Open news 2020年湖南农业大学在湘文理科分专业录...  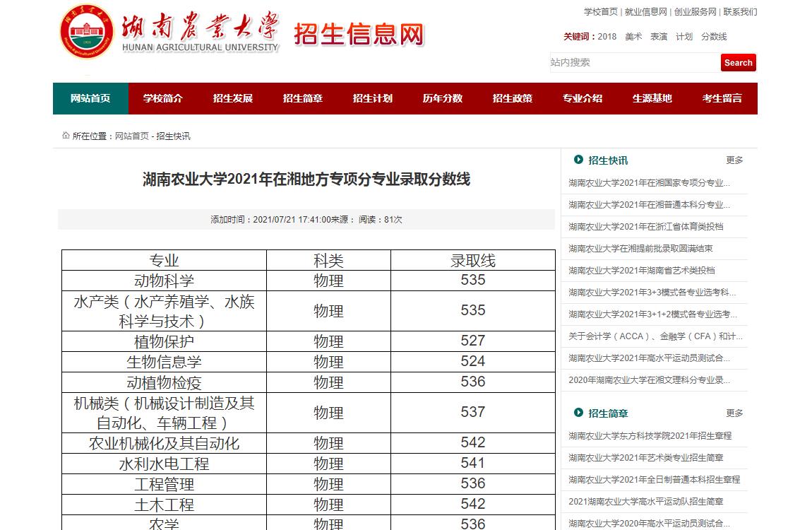click(x=650, y=379)
